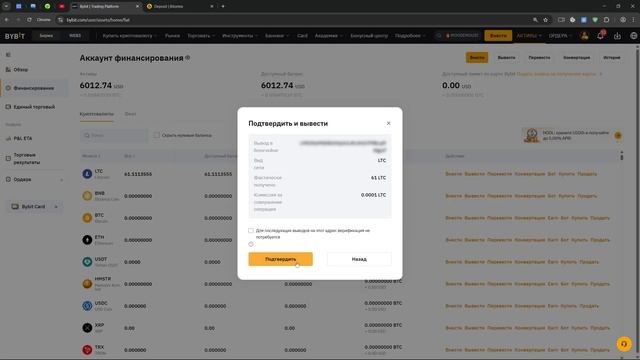Expand the Подробнее dropdown menu

pyautogui.click(x=410, y=36)
